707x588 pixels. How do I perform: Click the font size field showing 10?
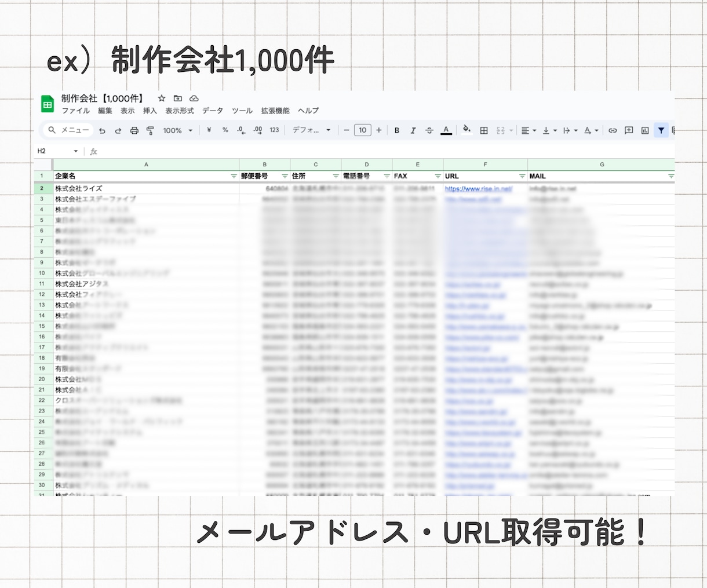click(363, 130)
